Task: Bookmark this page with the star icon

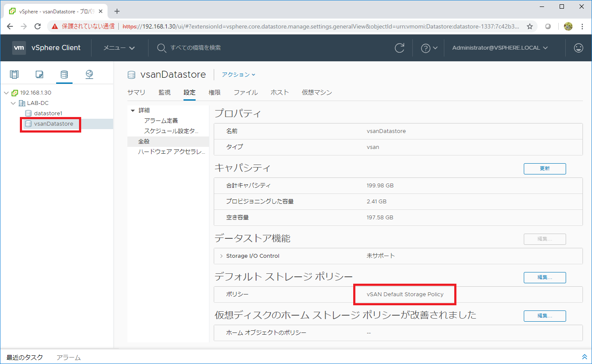Action: pyautogui.click(x=529, y=26)
